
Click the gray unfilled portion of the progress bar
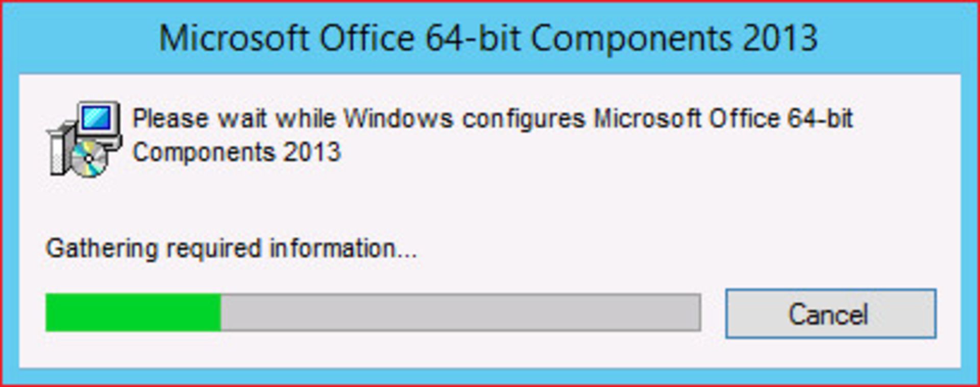[x=459, y=313]
